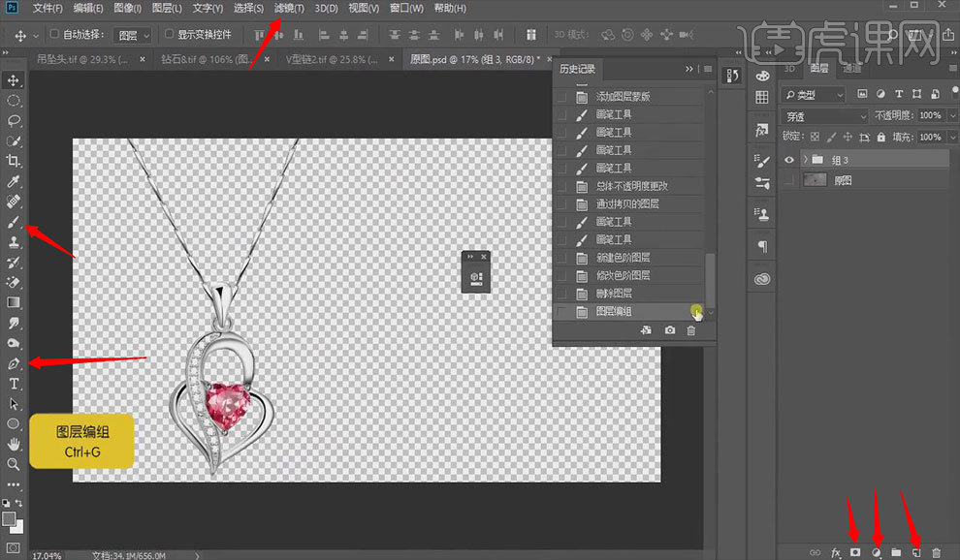Select the Clone Stamp tool
This screenshot has height=560, width=960.
pos(13,242)
